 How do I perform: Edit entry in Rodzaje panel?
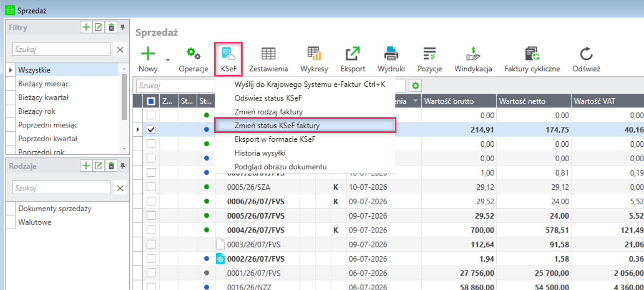[99, 166]
